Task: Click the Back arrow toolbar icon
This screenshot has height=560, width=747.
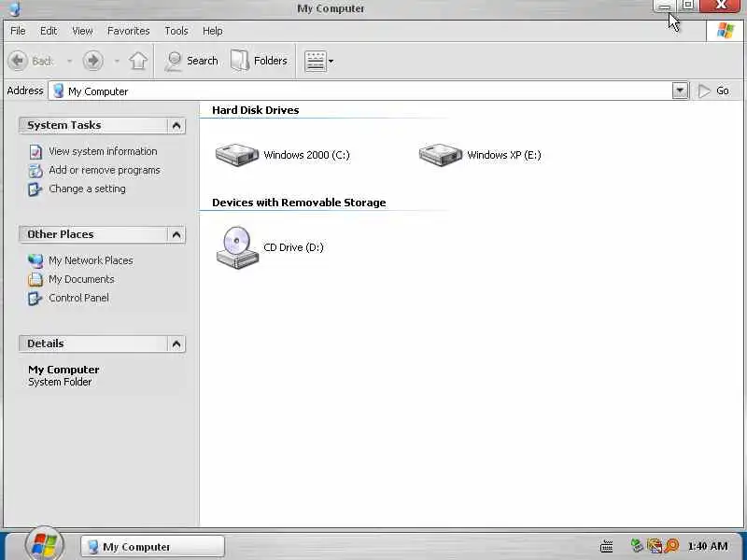Action: [18, 61]
